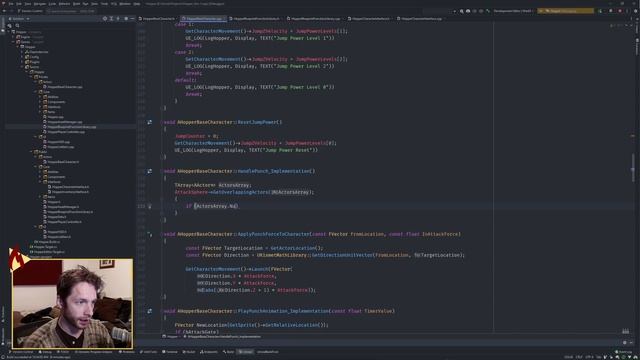The height and width of the screenshot is (360, 640).
Task: Open the Unreal tool window tab
Action: tap(246, 352)
